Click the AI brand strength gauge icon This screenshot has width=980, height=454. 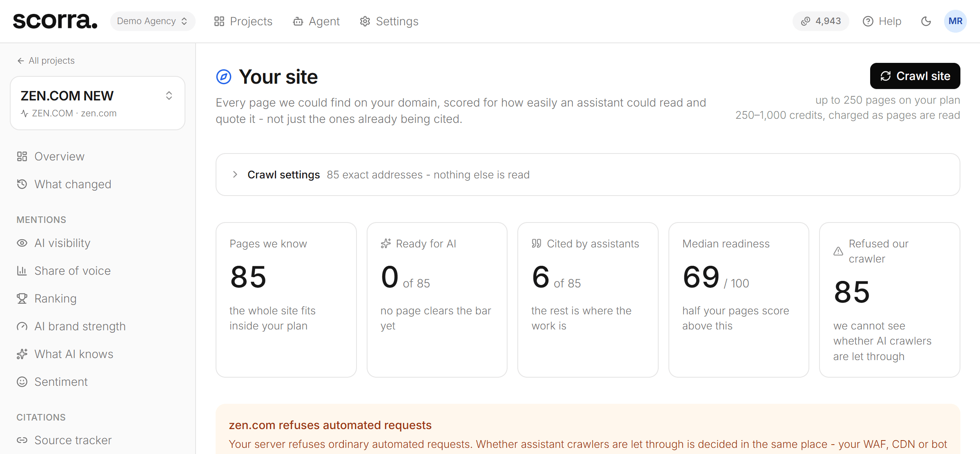tap(22, 326)
